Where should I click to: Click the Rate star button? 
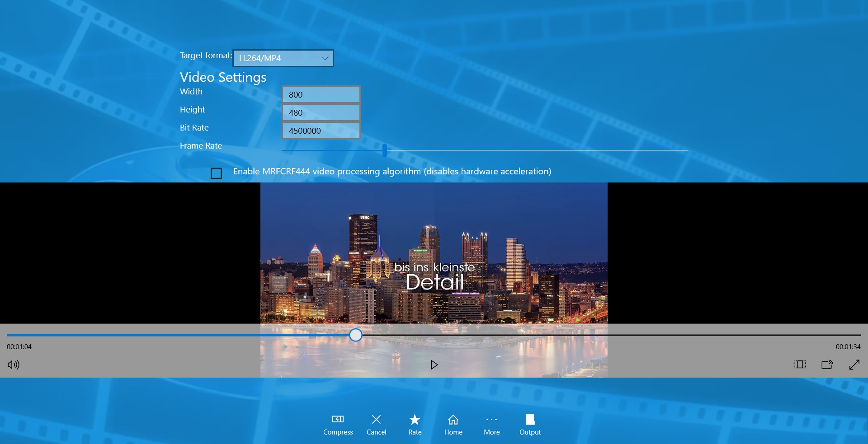(415, 425)
